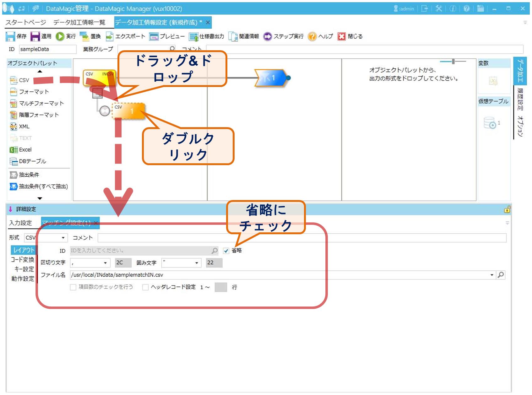Switch to the スタートページ tab

tap(26, 23)
